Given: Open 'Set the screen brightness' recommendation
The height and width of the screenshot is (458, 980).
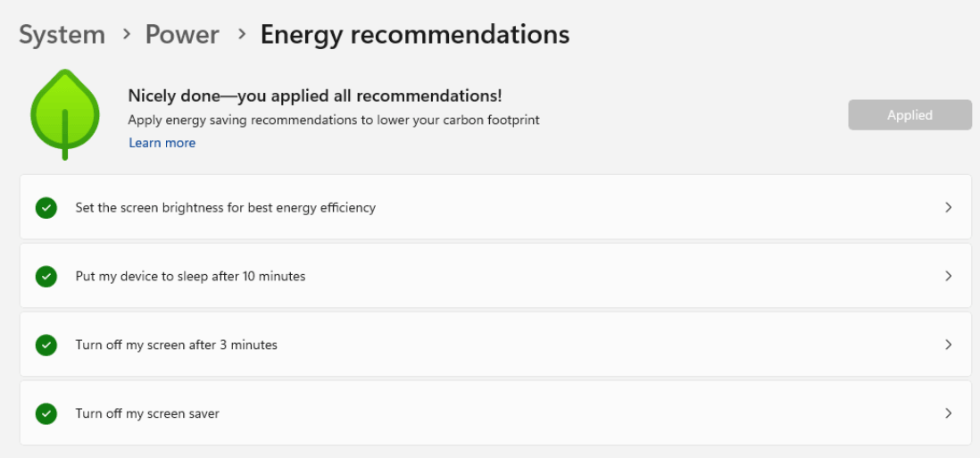Looking at the screenshot, I should [x=225, y=208].
